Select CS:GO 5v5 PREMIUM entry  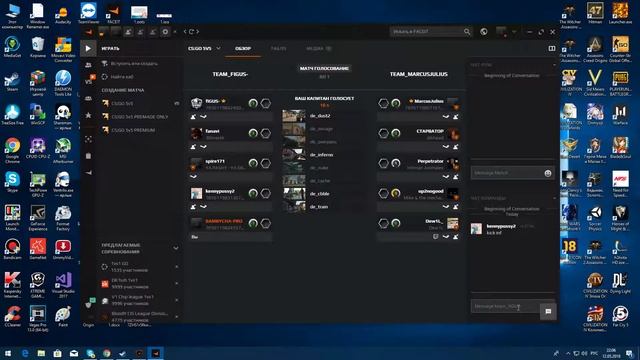tap(140, 130)
